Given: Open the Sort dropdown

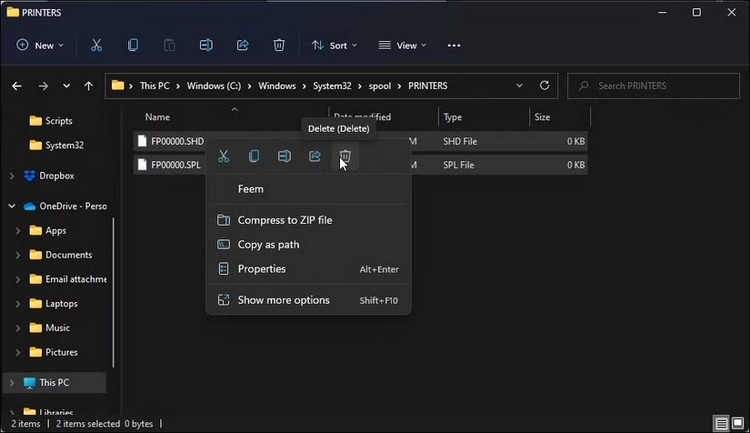Looking at the screenshot, I should tap(334, 45).
